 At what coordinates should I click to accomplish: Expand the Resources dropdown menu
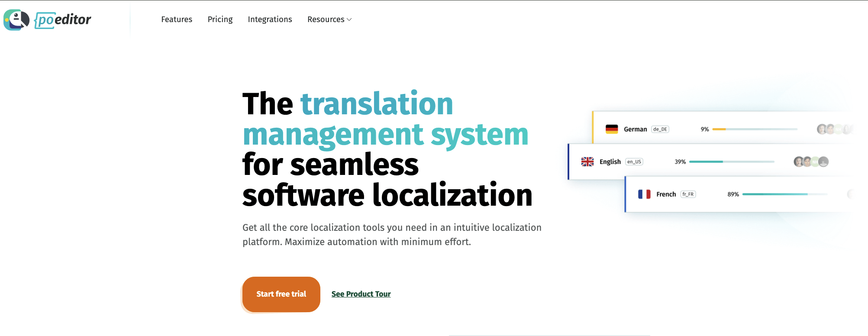tap(329, 19)
